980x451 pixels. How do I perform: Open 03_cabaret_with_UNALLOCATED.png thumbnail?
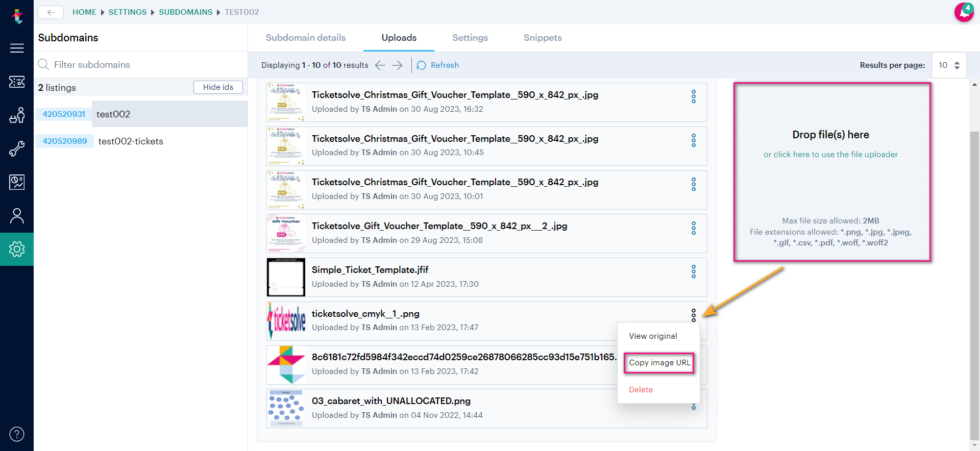click(x=286, y=409)
